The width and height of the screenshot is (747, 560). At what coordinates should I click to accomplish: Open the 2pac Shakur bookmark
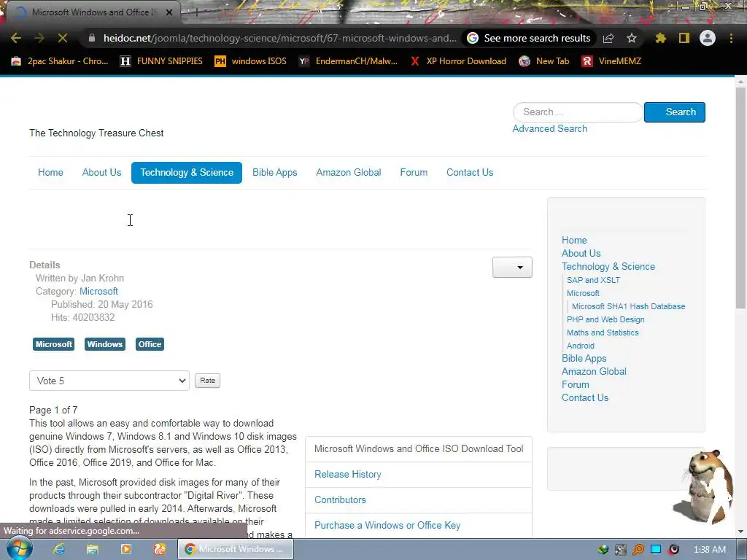click(60, 61)
